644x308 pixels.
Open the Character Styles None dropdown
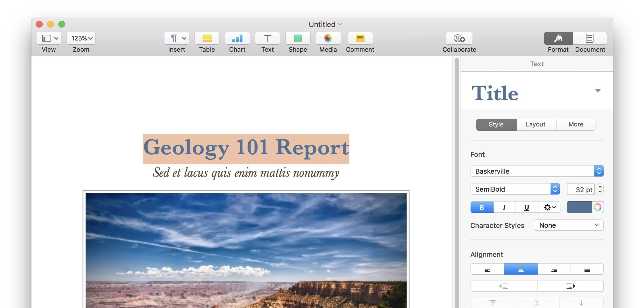[569, 225]
